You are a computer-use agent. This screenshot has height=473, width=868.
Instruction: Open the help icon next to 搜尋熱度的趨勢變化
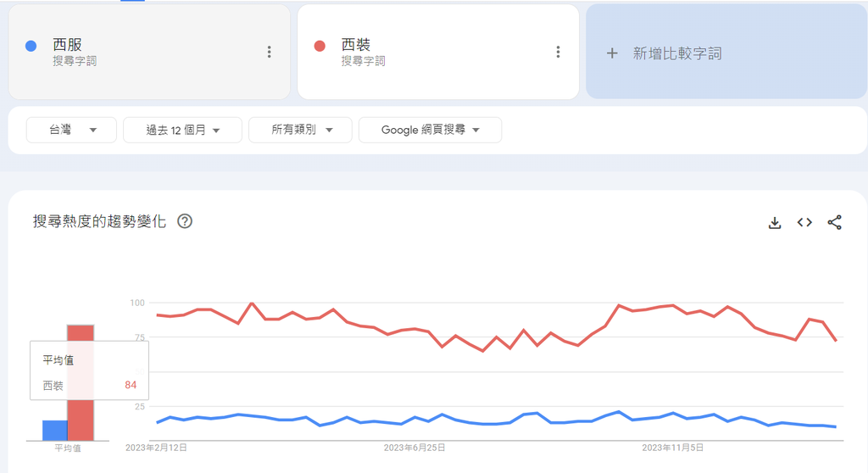pos(185,221)
